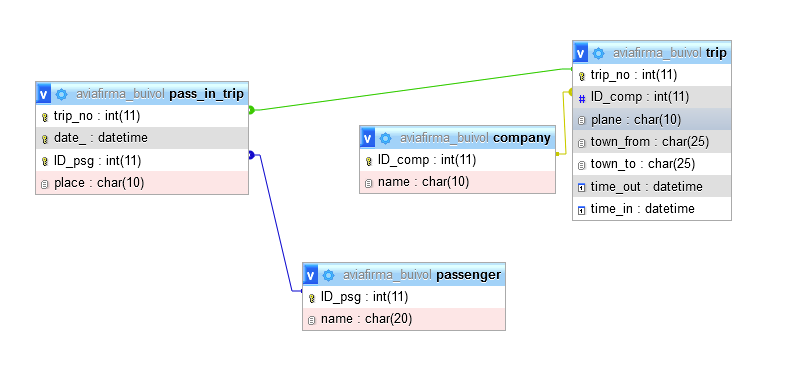Collapse the pass_in_trip table with its V toggle
789x389 pixels.
[x=44, y=94]
